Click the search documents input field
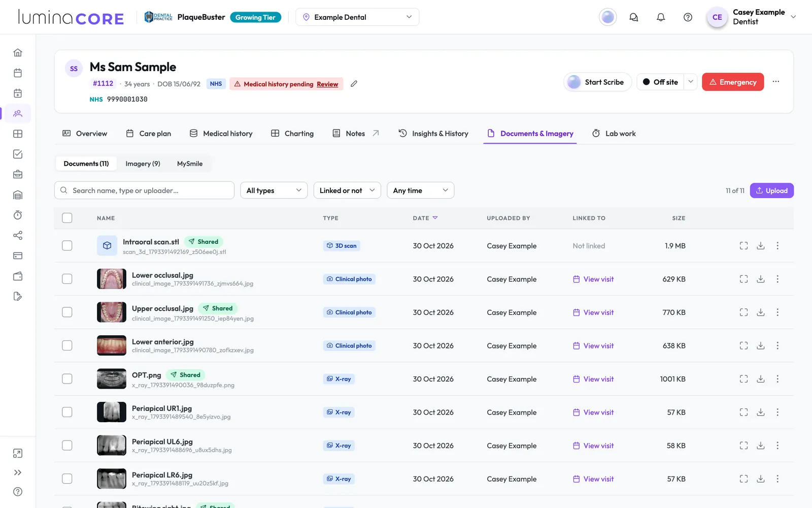Screen dimensions: 812x508 point(144,190)
